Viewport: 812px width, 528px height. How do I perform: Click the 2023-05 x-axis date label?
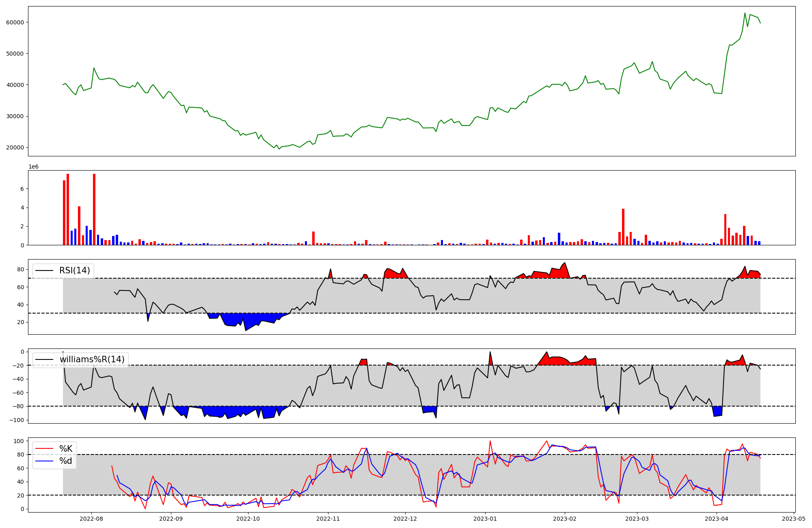793,519
